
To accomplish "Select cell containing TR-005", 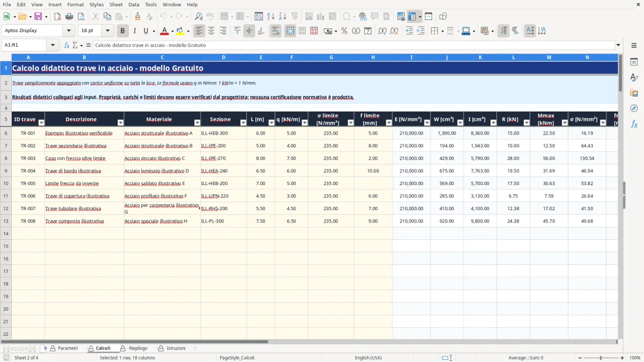I will (28, 183).
